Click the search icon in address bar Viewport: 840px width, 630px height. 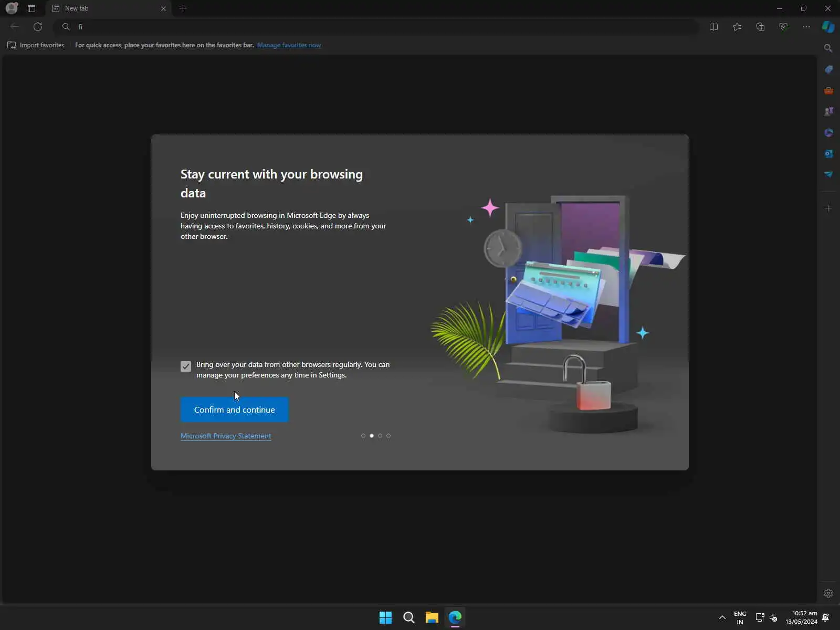(66, 27)
